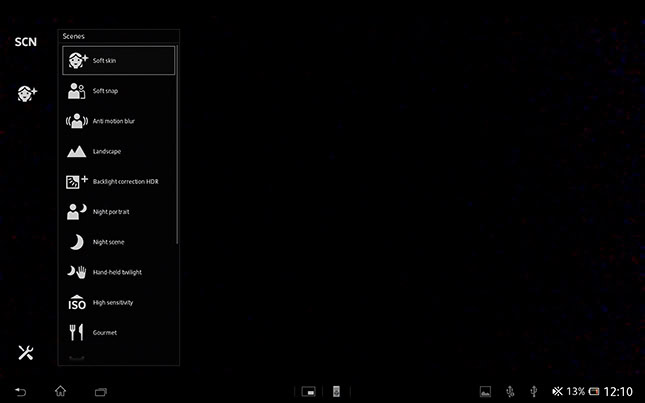Open the remote control shortcut in taskbar
The height and width of the screenshot is (403, 645).
(337, 390)
